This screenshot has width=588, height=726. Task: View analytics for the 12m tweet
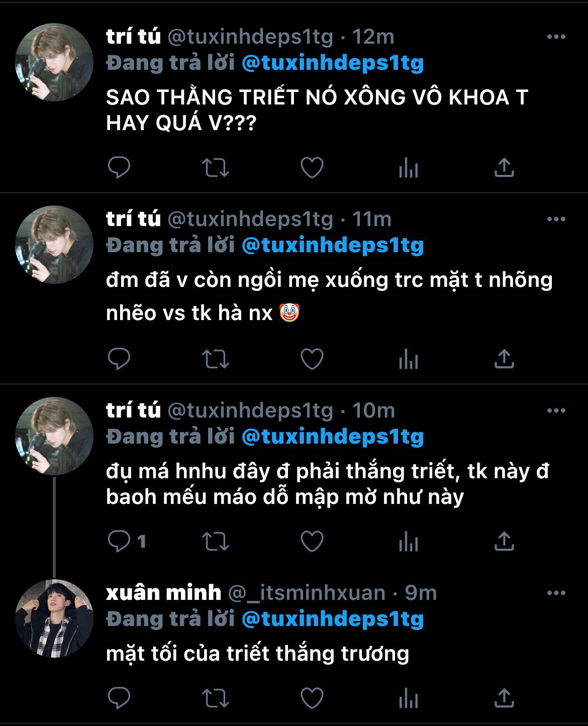tap(408, 168)
